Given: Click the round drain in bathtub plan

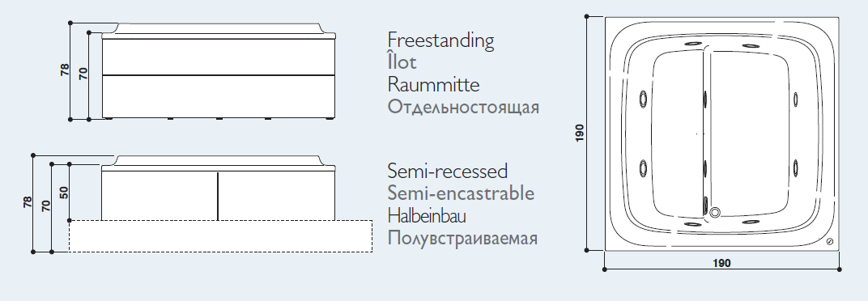Looking at the screenshot, I should tap(715, 212).
